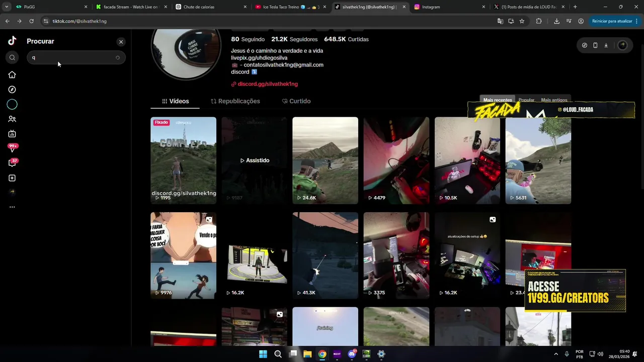Image resolution: width=644 pixels, height=362 pixels.
Task: Switch to the Instagram browser tab
Action: (450, 7)
